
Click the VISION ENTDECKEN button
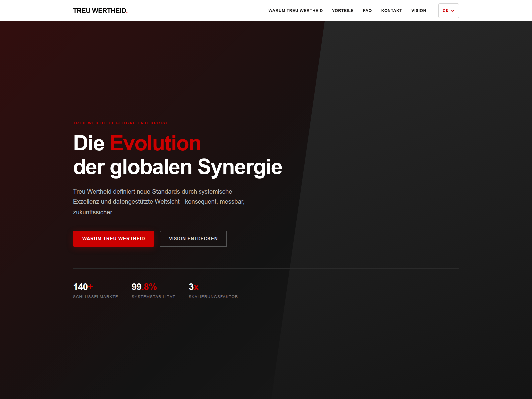(193, 239)
